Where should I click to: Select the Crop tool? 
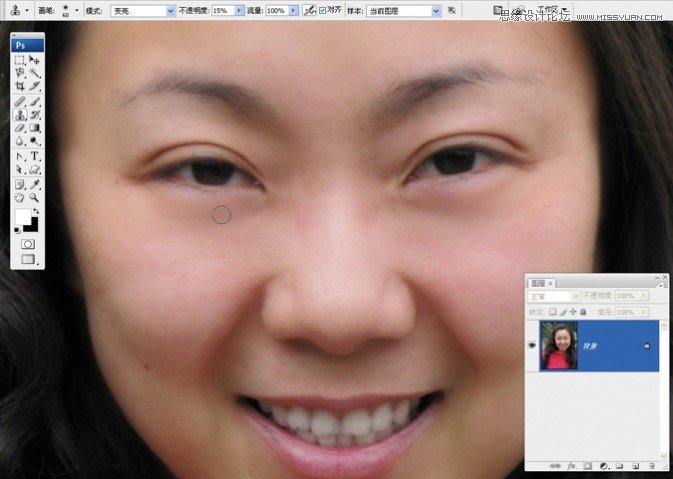coord(20,86)
